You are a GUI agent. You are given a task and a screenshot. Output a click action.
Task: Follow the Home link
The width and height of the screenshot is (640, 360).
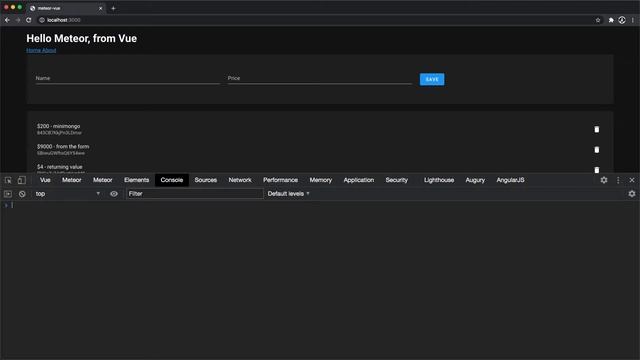(33, 50)
